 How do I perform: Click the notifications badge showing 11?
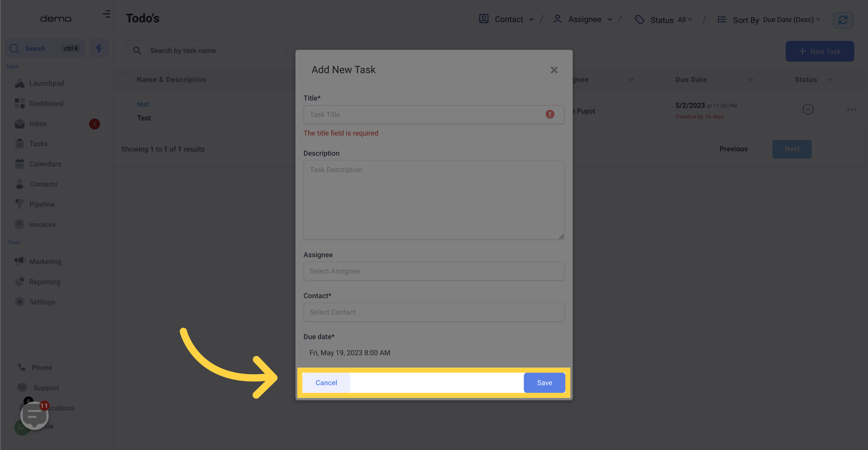pos(44,406)
